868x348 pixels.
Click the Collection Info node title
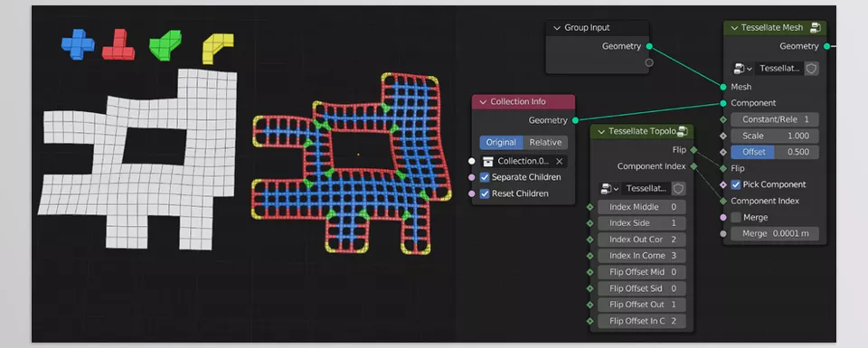517,102
